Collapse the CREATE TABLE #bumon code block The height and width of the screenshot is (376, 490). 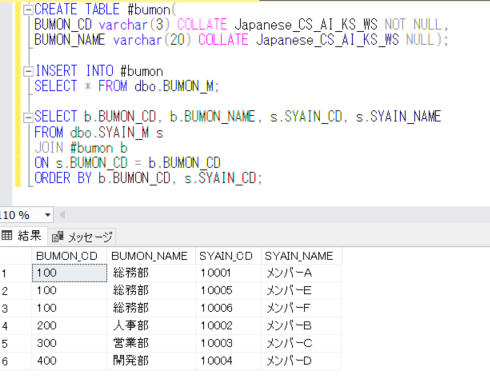coord(28,10)
